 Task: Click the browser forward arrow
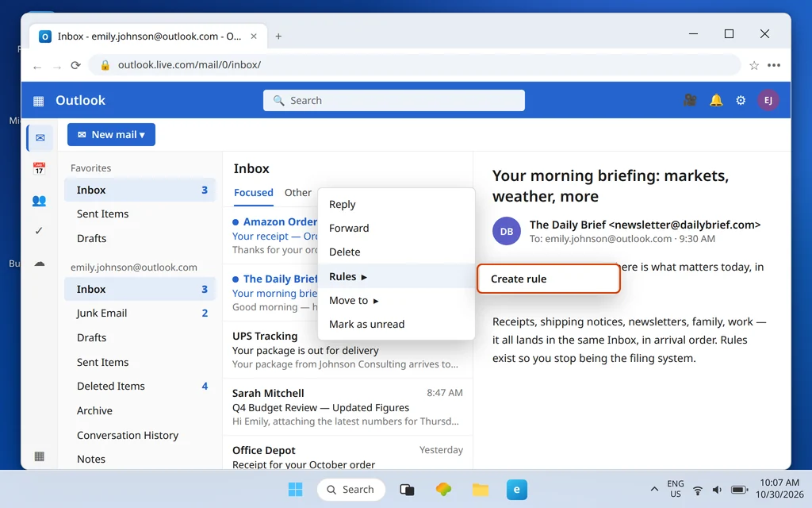[x=57, y=67]
